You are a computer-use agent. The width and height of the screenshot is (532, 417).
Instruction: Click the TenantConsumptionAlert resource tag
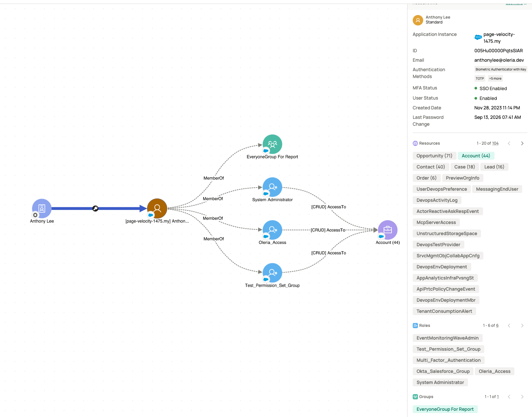pyautogui.click(x=444, y=311)
